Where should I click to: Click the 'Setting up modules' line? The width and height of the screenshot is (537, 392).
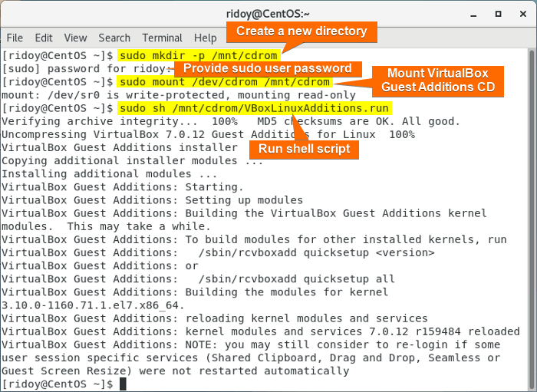coord(153,200)
